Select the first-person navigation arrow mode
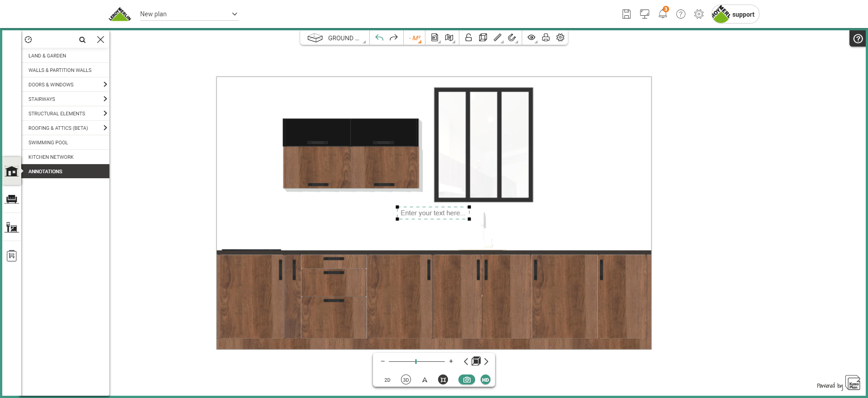 425,380
